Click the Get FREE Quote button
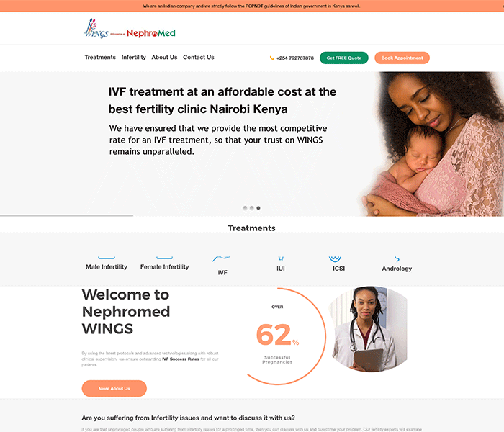The height and width of the screenshot is (432, 504). [344, 58]
